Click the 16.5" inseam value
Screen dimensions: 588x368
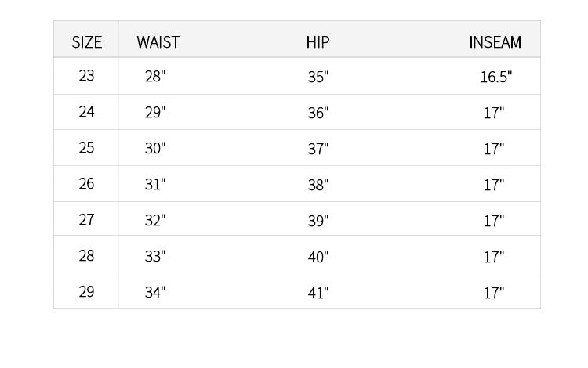(495, 77)
